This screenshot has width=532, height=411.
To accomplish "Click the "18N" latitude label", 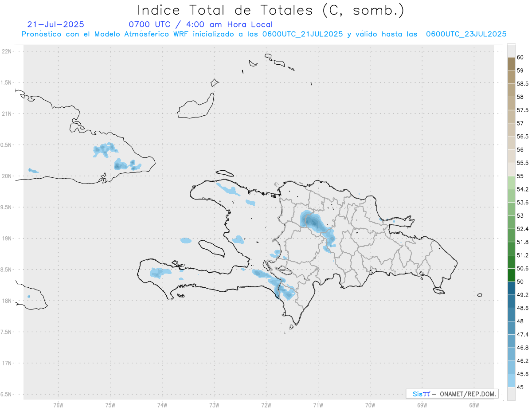I will [x=7, y=301].
